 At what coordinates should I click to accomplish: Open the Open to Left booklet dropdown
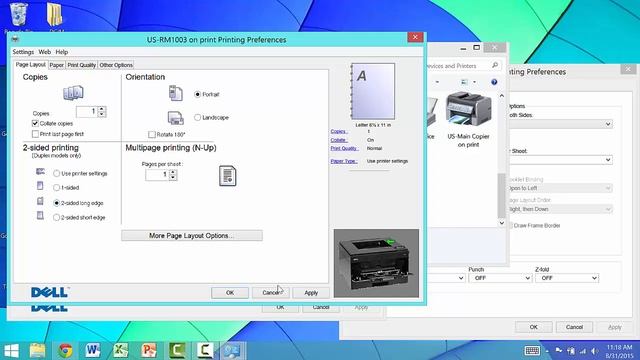point(561,188)
